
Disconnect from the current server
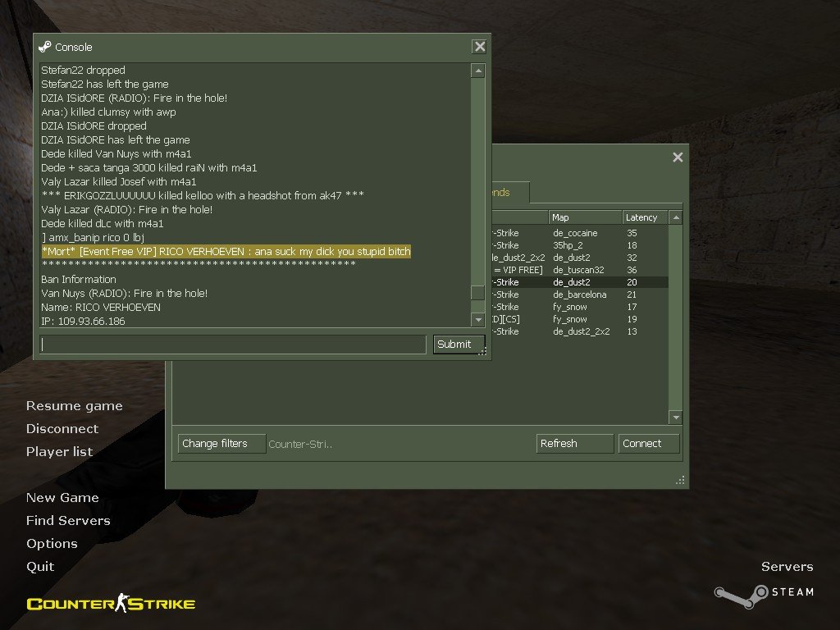[x=62, y=428]
